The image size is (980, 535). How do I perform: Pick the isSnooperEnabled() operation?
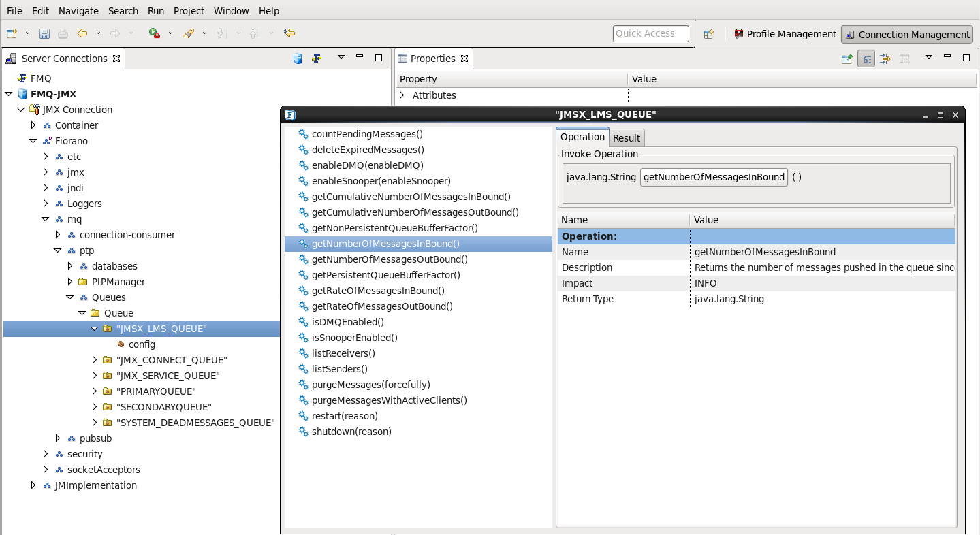355,338
